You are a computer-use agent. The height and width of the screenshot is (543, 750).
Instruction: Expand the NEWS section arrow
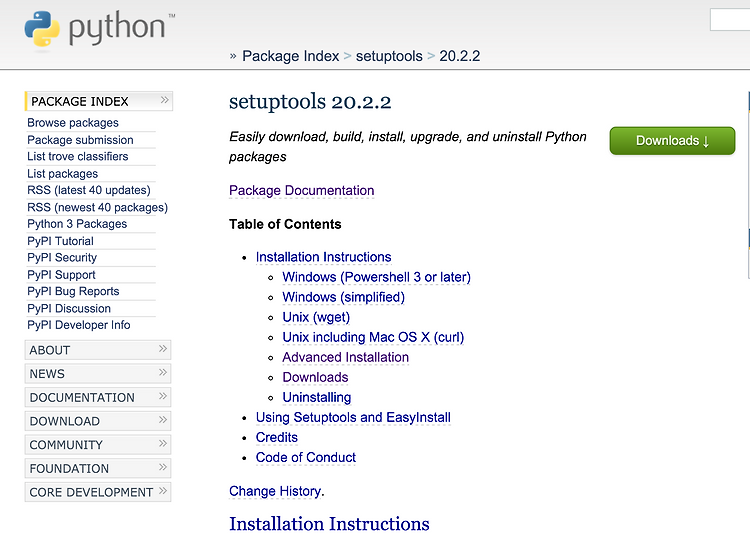pyautogui.click(x=163, y=372)
